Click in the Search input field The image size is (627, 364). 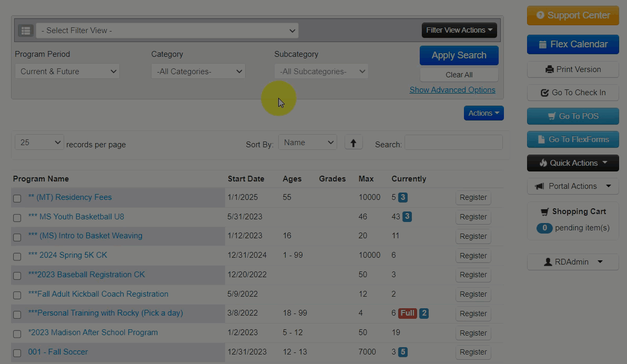[453, 143]
